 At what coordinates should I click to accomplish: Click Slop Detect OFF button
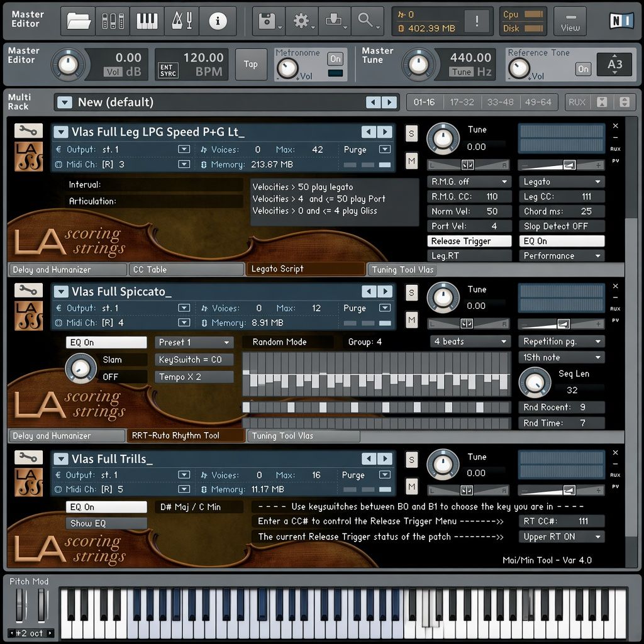point(562,226)
